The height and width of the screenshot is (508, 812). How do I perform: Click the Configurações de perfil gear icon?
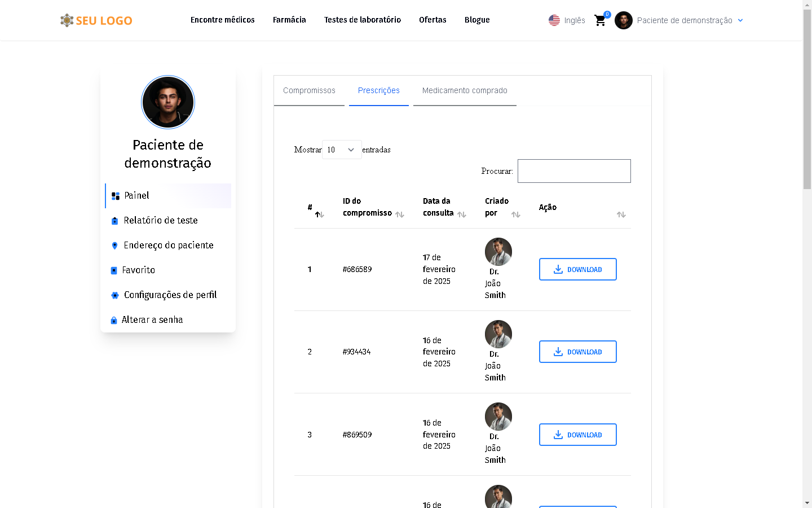click(115, 295)
